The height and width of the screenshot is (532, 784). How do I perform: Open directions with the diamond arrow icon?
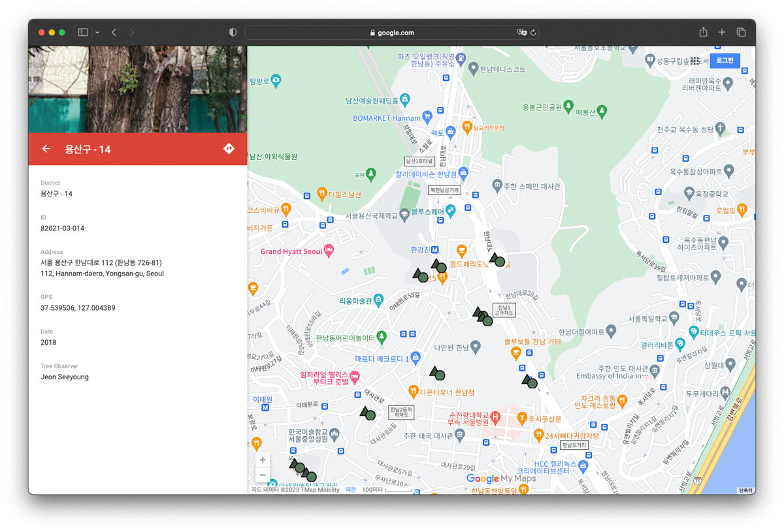tap(229, 149)
